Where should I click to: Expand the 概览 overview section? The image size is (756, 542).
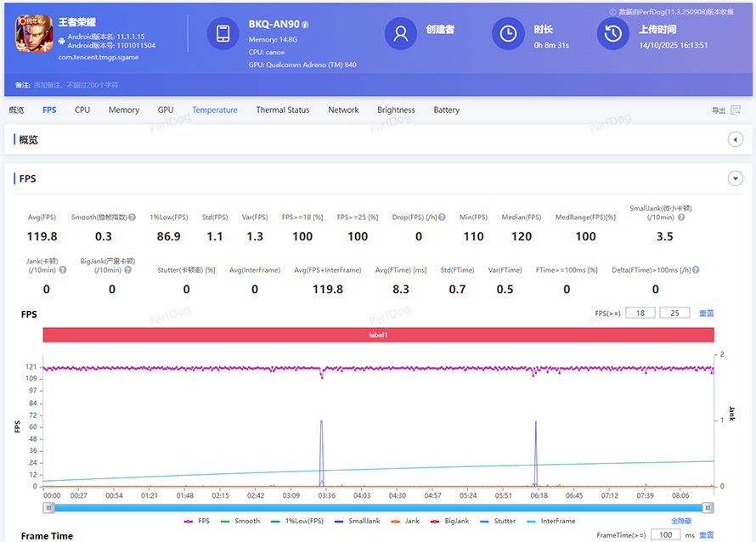point(736,139)
